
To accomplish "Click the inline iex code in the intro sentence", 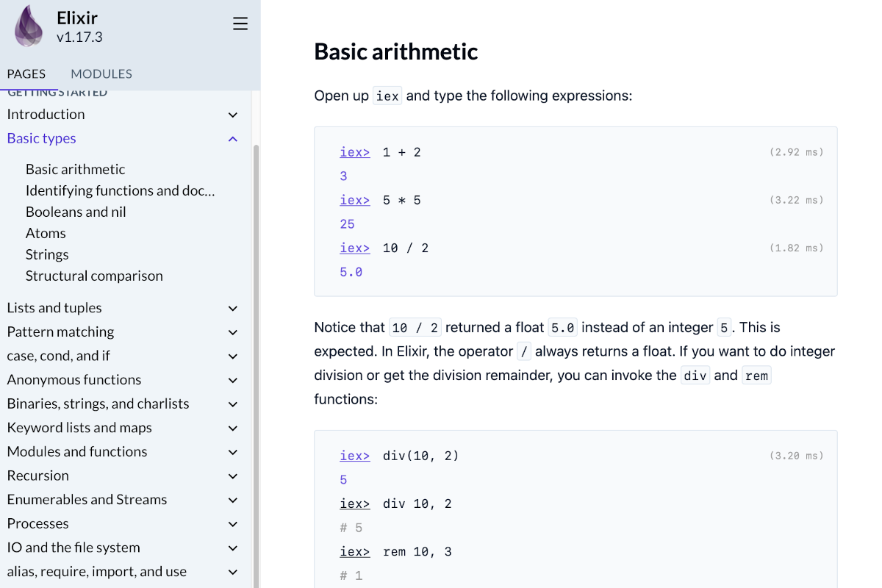I will tap(387, 96).
